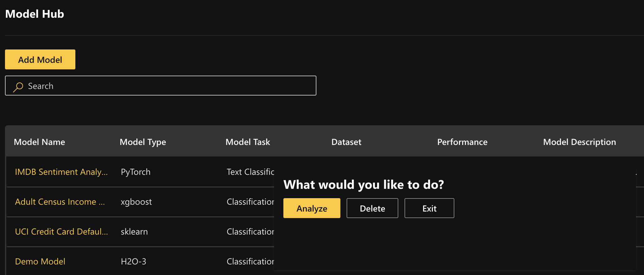Click the search magnifier icon
Viewport: 644px width, 275px height.
[x=18, y=86]
